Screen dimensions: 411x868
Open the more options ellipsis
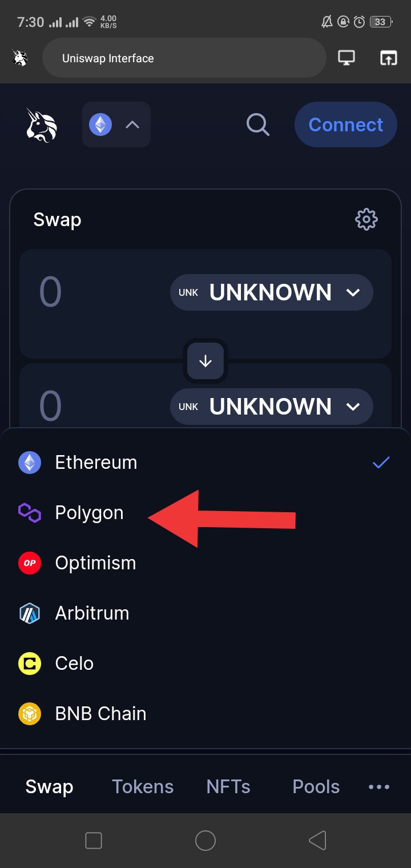(379, 786)
